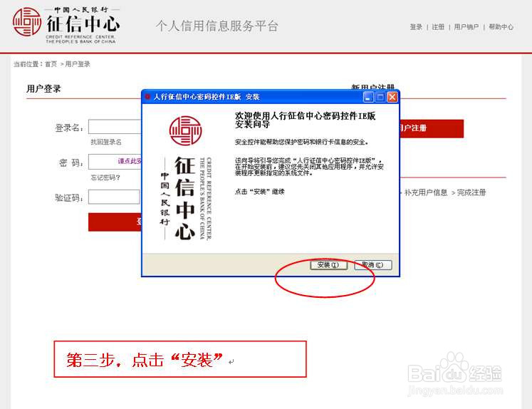
Task: Click the red 用户注册 button
Action: [x=432, y=128]
